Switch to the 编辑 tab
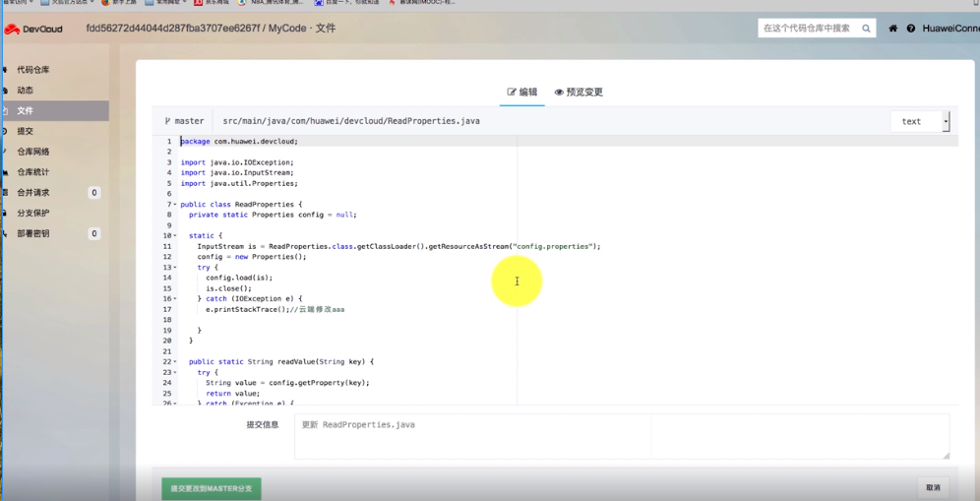 pyautogui.click(x=521, y=92)
